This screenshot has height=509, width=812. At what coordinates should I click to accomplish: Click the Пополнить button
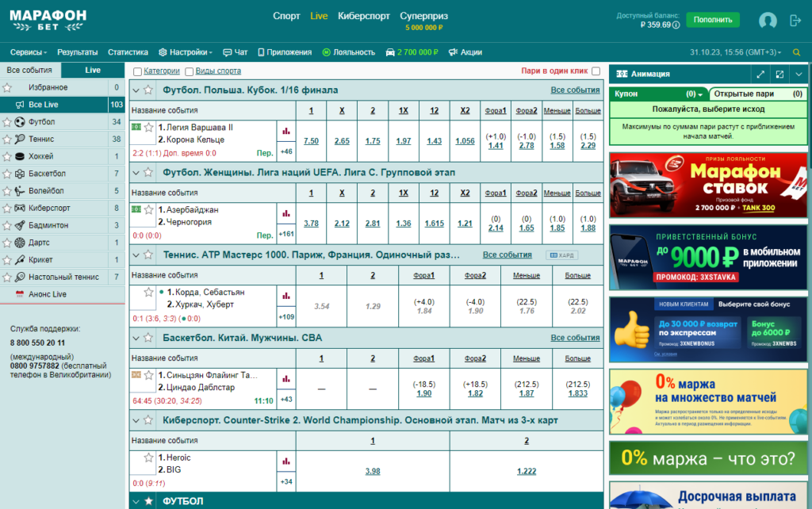click(713, 20)
